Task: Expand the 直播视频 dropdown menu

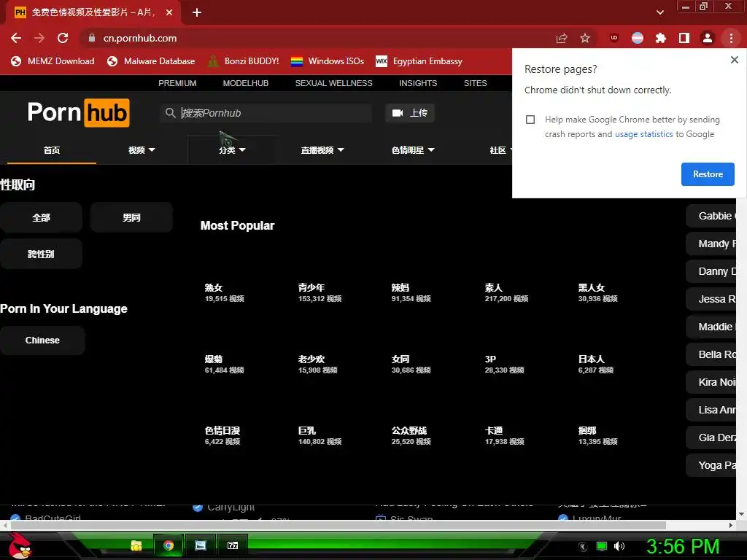Action: [x=322, y=150]
